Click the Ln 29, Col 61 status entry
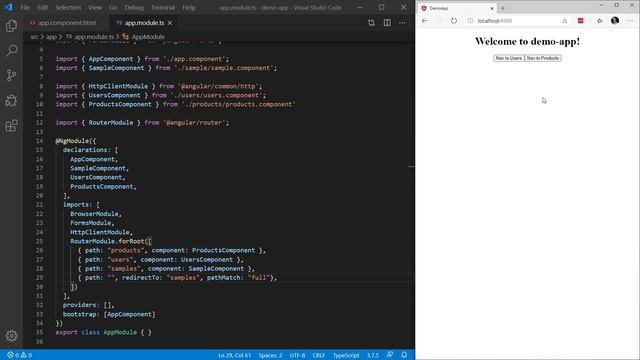 (234, 355)
